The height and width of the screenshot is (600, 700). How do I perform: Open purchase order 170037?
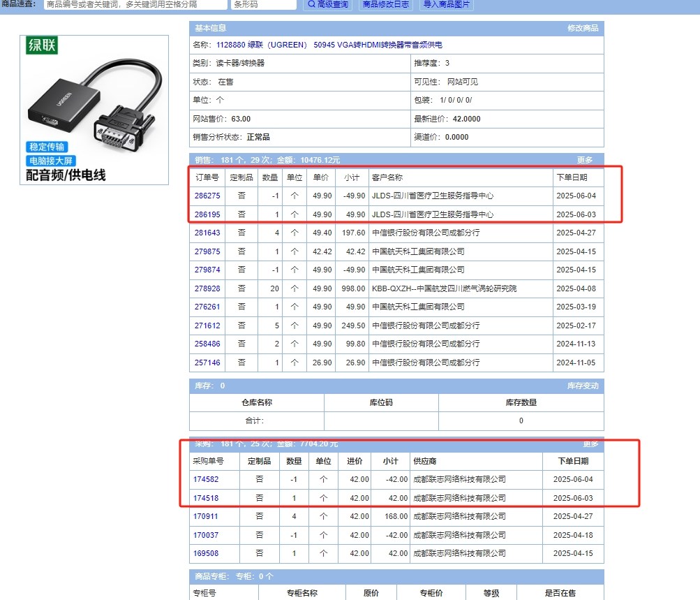click(206, 535)
